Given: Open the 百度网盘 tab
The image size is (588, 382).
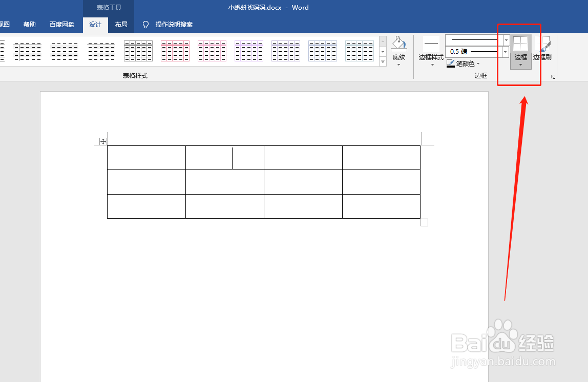Looking at the screenshot, I should tap(62, 25).
